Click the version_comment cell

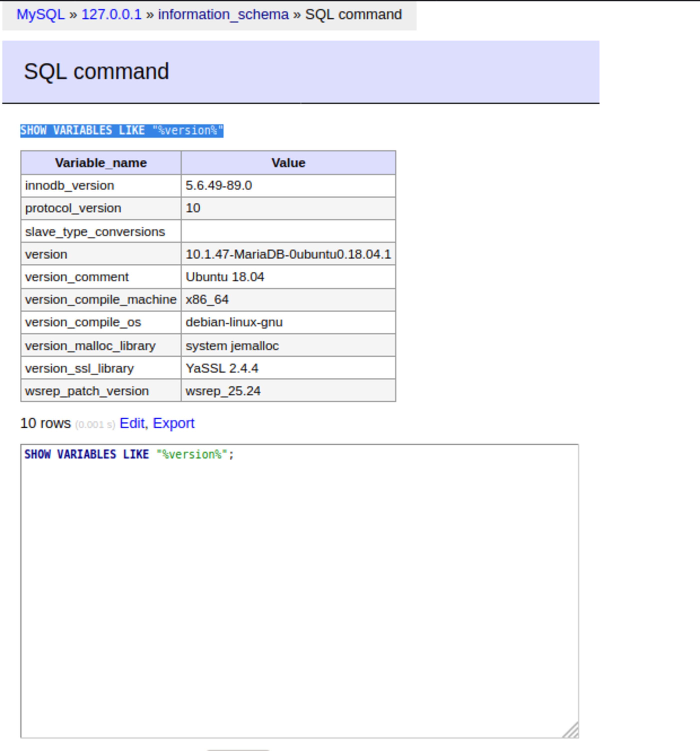click(x=77, y=277)
